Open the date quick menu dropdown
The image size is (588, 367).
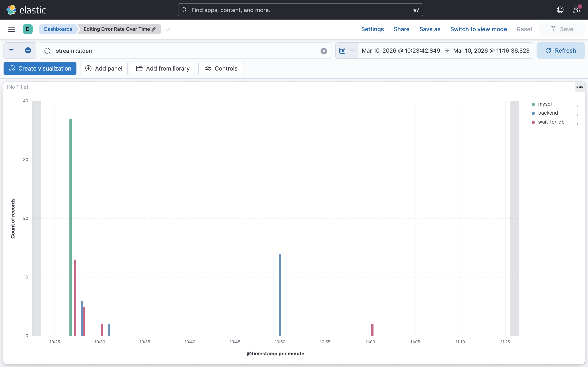[x=347, y=51]
